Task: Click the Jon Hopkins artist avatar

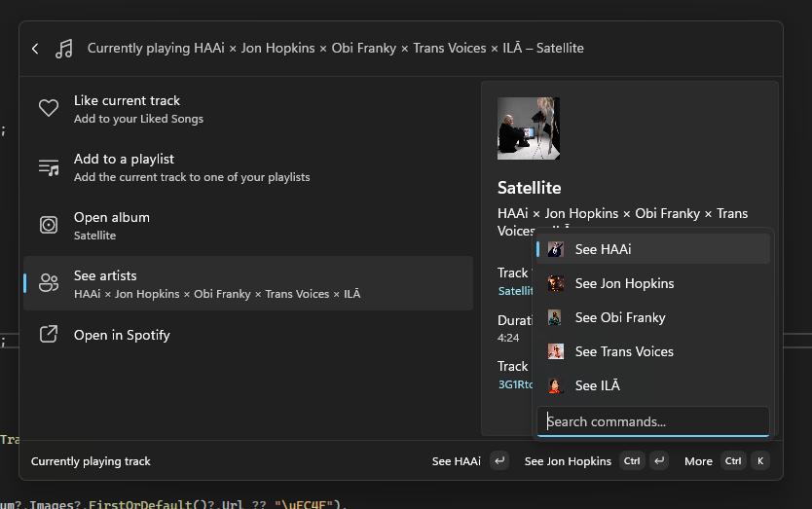Action: [555, 283]
